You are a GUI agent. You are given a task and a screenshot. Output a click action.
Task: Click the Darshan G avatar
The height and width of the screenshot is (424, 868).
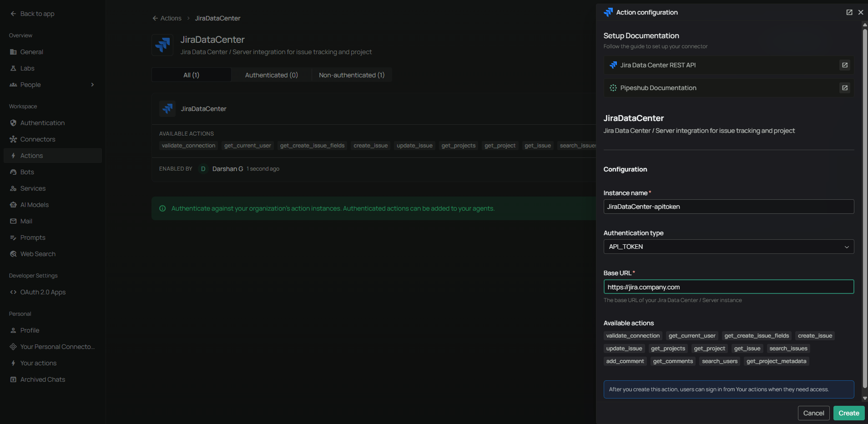[x=203, y=169]
